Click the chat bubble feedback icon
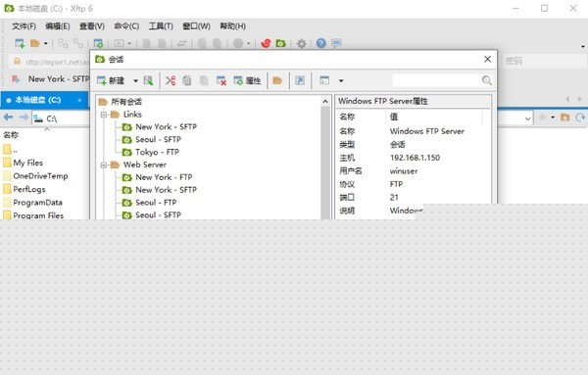Image resolution: width=588 pixels, height=375 pixels. 336,43
